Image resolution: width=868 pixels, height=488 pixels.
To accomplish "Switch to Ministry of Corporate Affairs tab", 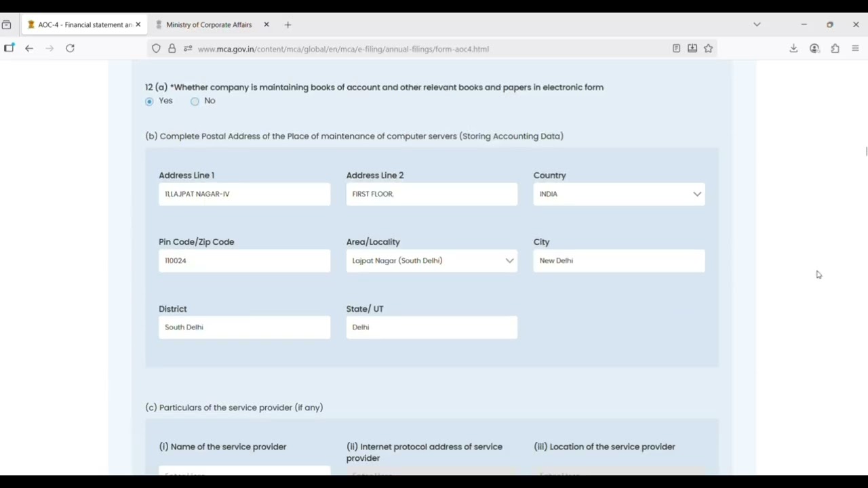I will click(208, 24).
